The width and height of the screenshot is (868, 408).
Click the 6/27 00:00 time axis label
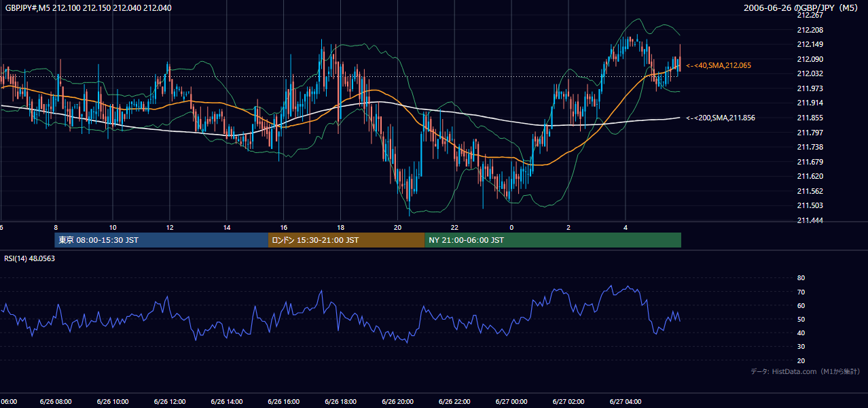click(511, 402)
